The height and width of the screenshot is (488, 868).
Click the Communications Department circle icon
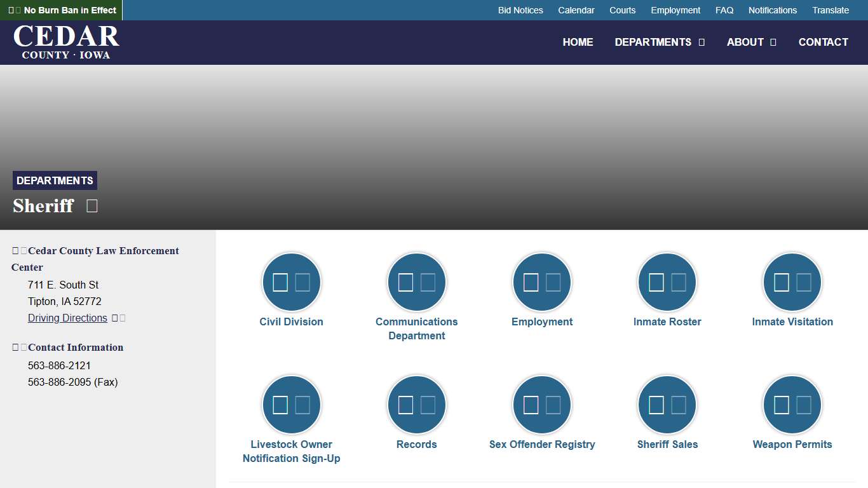coord(416,282)
